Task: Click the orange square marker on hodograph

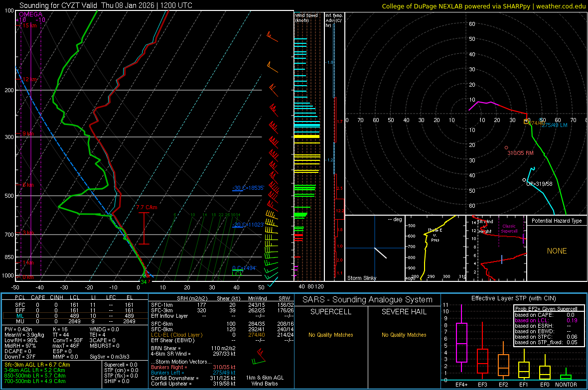Action: pyautogui.click(x=526, y=122)
